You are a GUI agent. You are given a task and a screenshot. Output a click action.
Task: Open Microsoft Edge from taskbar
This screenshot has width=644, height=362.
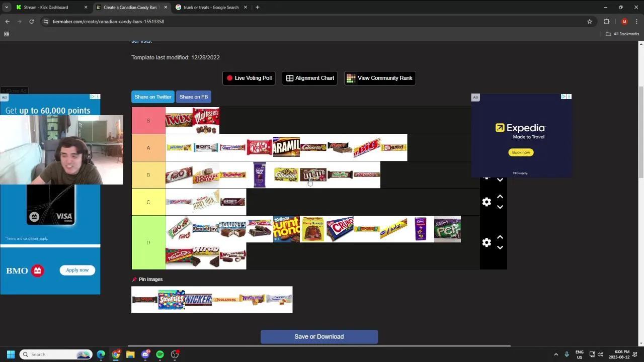point(101,354)
